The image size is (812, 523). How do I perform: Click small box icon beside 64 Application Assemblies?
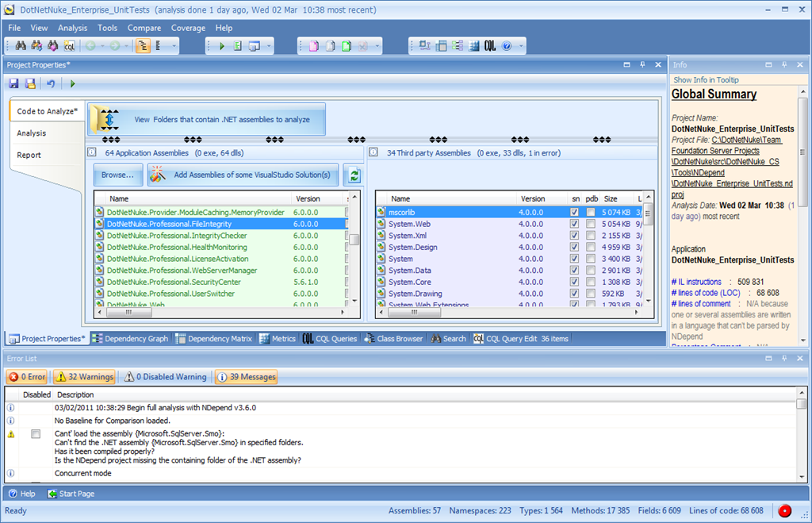tap(92, 152)
